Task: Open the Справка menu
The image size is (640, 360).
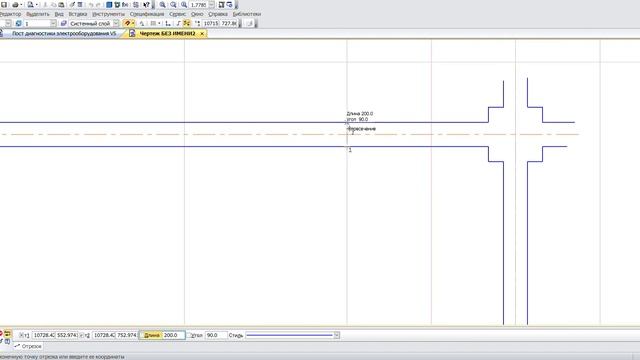Action: [x=218, y=14]
